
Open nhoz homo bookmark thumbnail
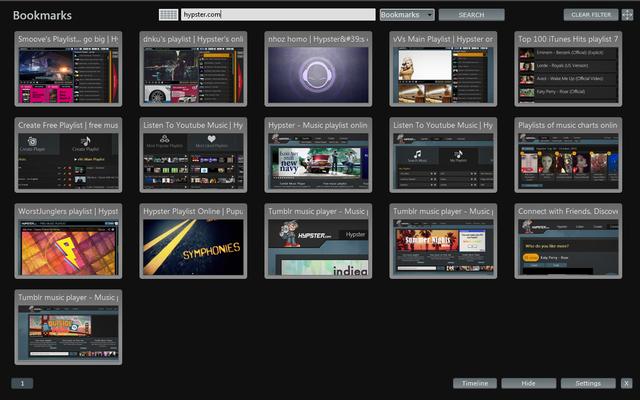click(x=318, y=69)
